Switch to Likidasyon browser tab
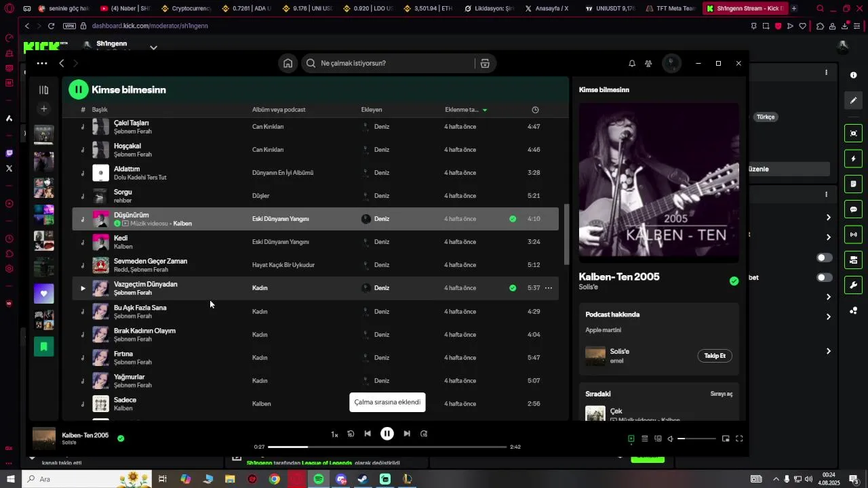This screenshot has height=488, width=868. (x=488, y=8)
